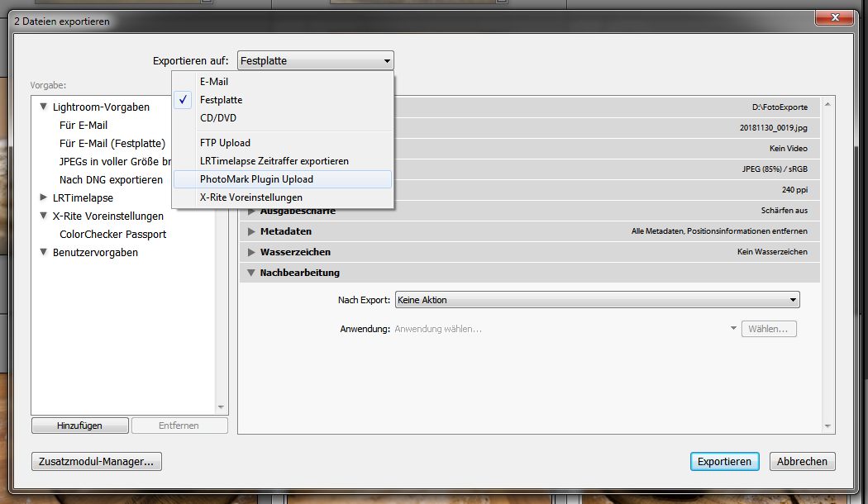Select the Nach DNG exportieren preset
868x504 pixels.
pyautogui.click(x=111, y=180)
